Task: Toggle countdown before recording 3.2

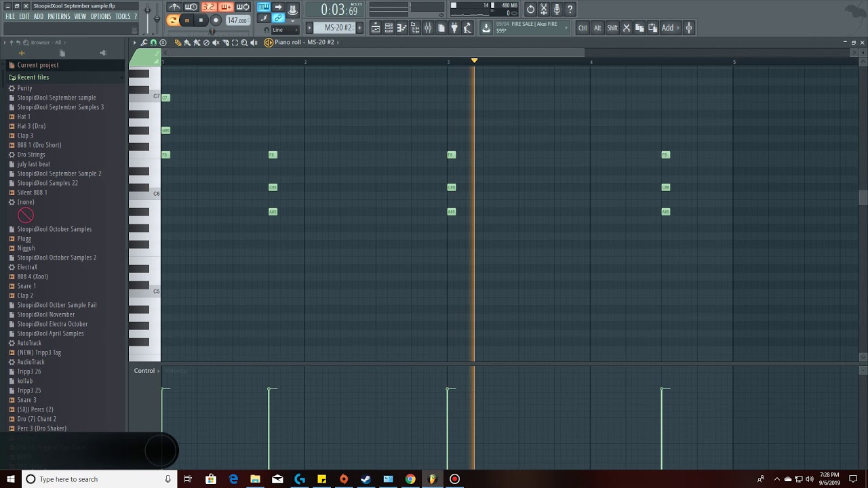Action: [209, 7]
